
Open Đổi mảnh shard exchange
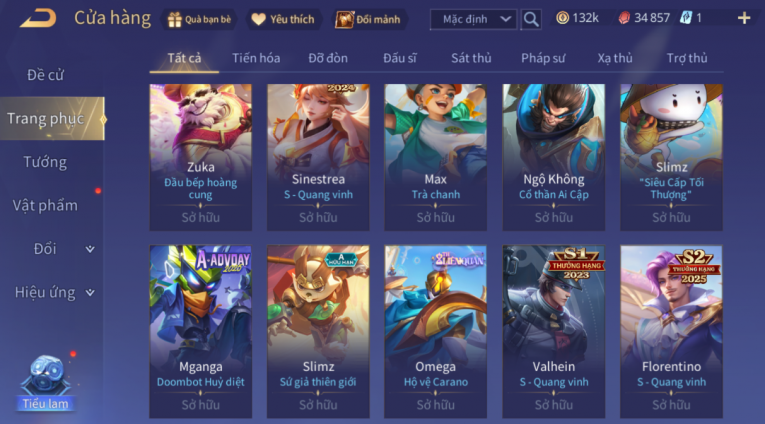tap(368, 20)
